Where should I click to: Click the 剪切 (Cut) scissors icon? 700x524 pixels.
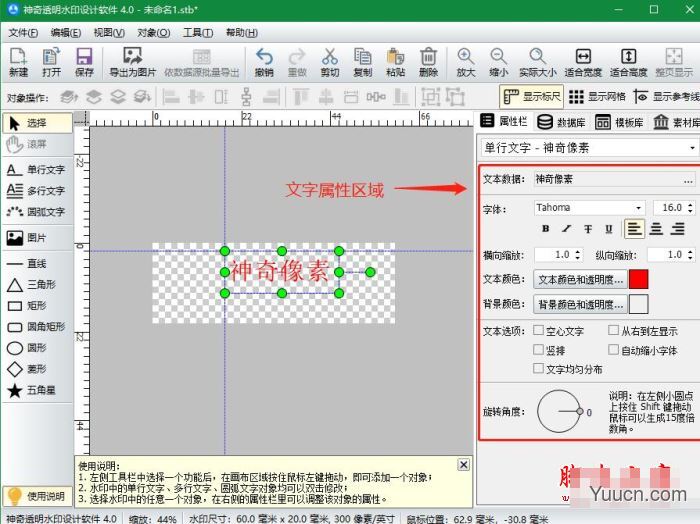tap(329, 62)
